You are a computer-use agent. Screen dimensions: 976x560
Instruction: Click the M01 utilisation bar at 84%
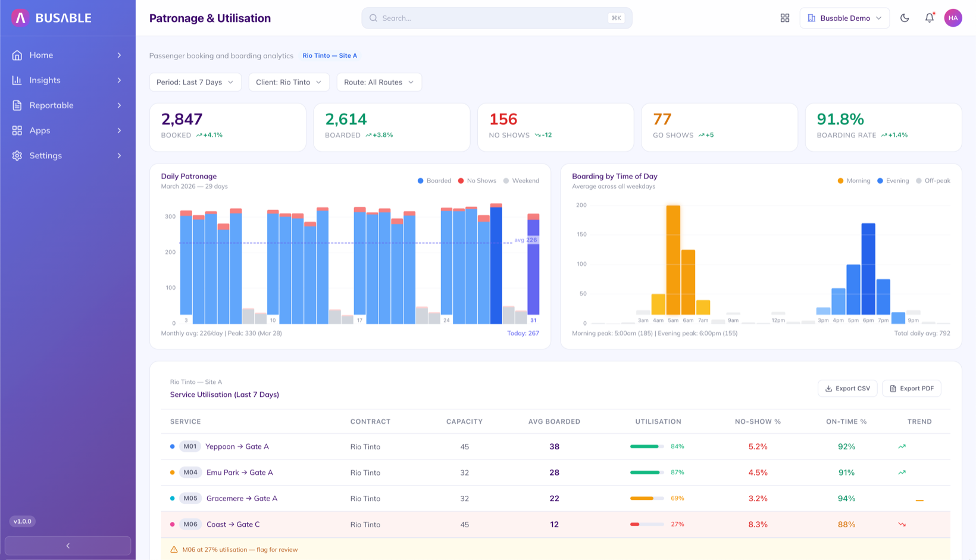647,446
